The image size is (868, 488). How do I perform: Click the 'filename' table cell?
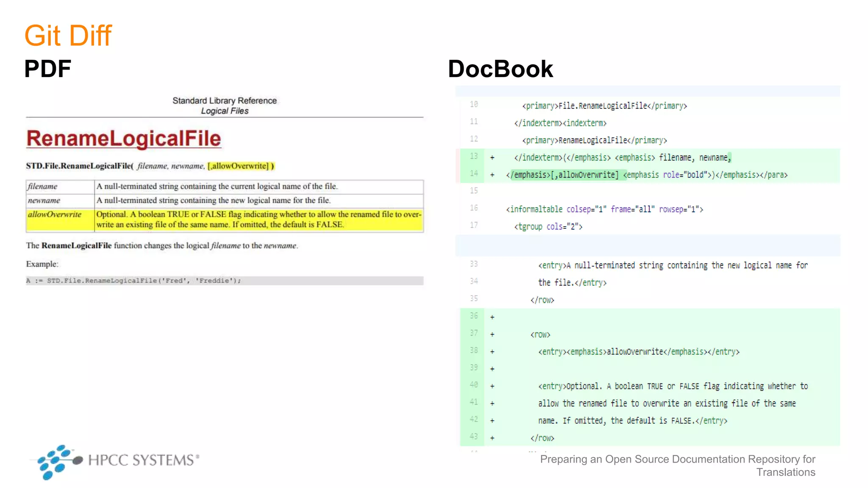point(60,186)
